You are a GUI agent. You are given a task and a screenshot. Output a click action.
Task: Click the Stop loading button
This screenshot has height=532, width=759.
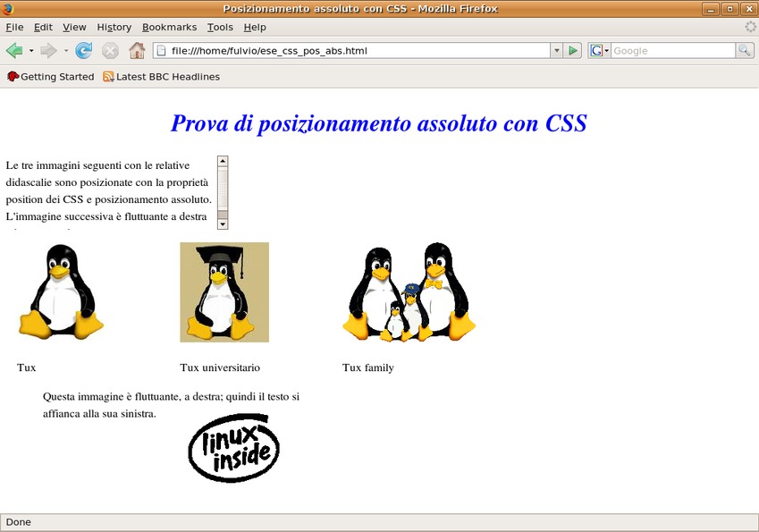pos(110,50)
